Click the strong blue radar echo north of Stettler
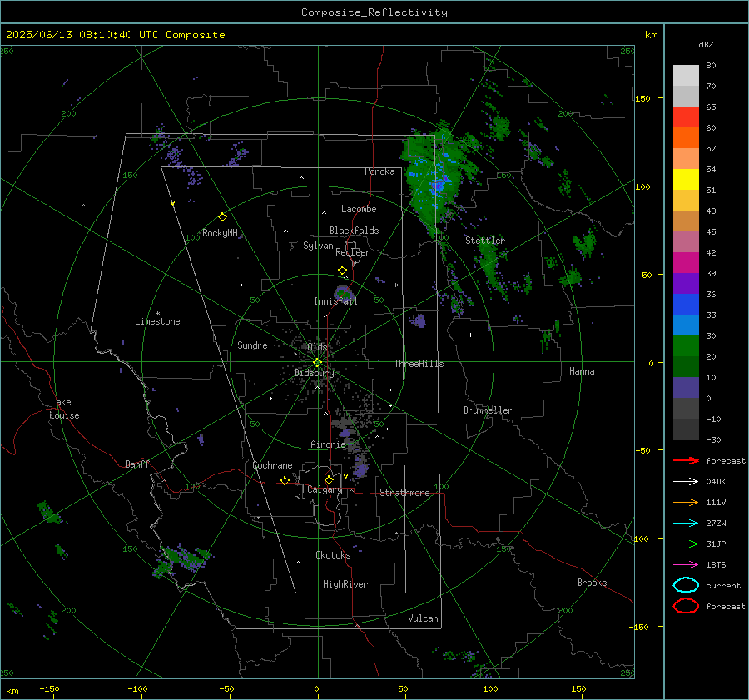The height and width of the screenshot is (700, 749). pos(439,184)
